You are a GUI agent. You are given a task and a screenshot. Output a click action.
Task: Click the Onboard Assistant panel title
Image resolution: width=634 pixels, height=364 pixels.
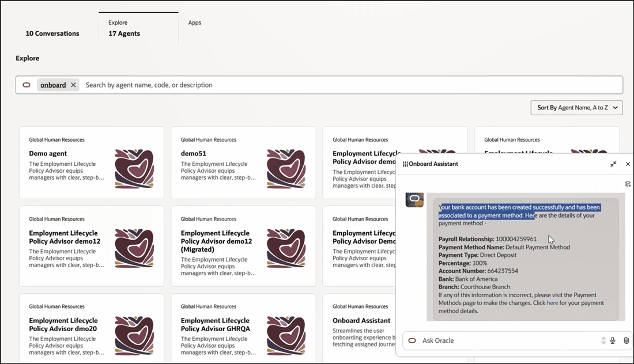point(433,164)
